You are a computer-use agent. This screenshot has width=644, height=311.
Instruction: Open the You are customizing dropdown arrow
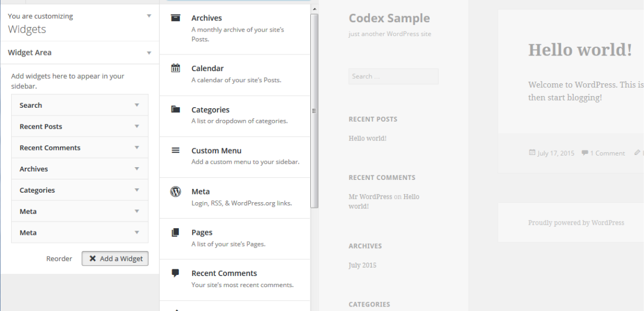coord(149,16)
